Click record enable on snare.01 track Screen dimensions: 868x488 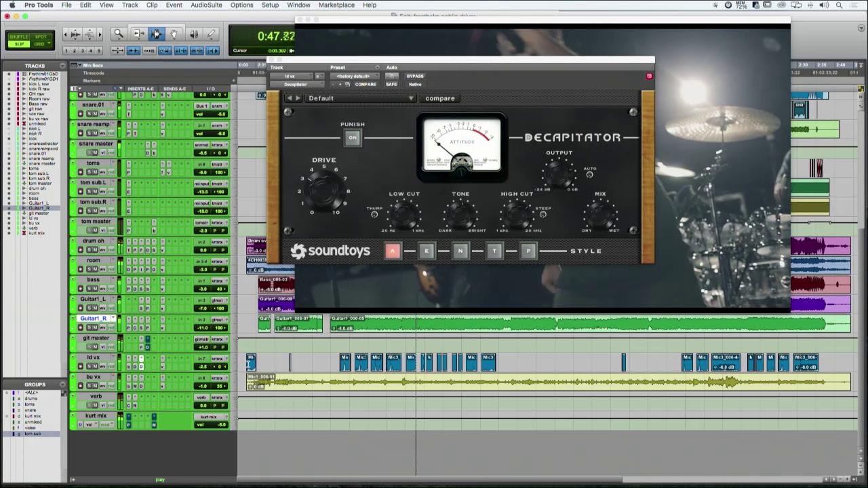tap(81, 114)
